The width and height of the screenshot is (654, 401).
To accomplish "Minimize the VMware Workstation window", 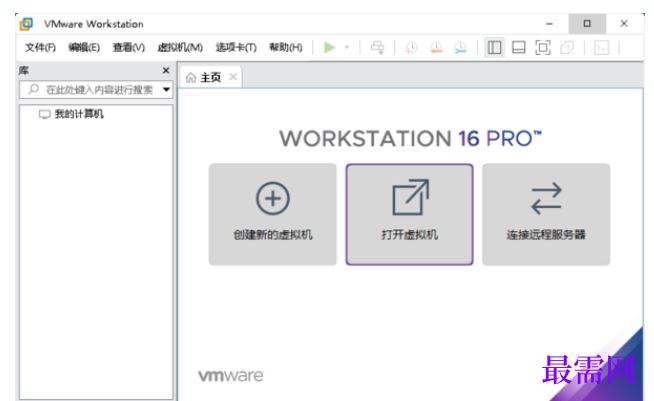I will tap(549, 24).
